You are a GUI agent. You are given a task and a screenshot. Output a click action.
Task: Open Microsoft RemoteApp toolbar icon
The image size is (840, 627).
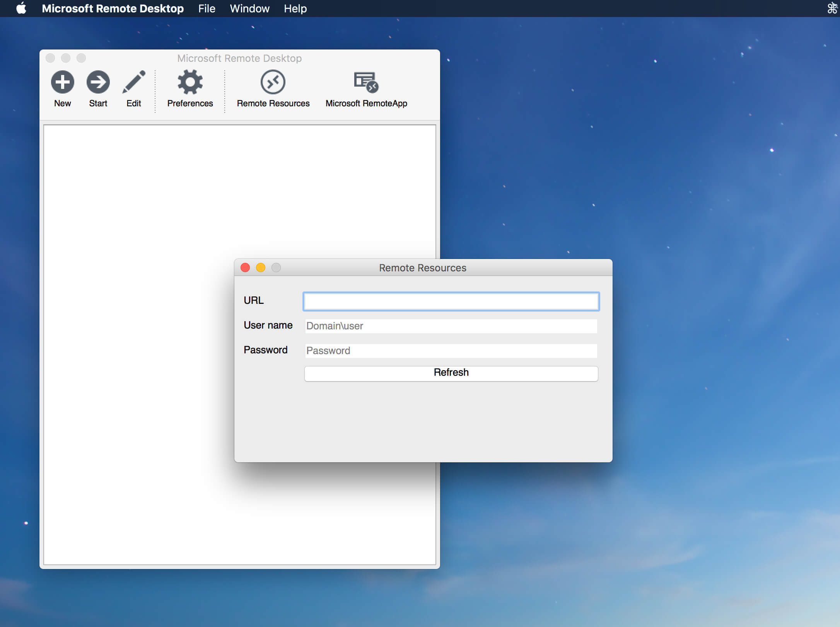click(x=366, y=82)
